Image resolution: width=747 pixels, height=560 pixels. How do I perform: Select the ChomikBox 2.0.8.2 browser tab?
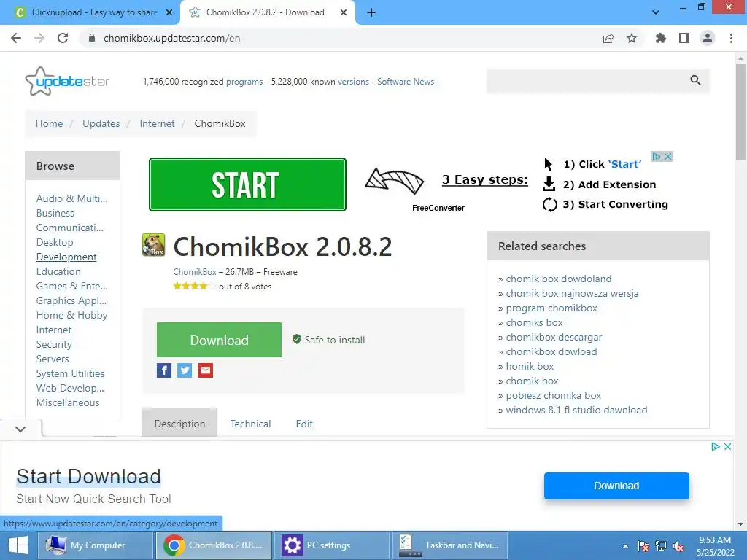click(267, 12)
